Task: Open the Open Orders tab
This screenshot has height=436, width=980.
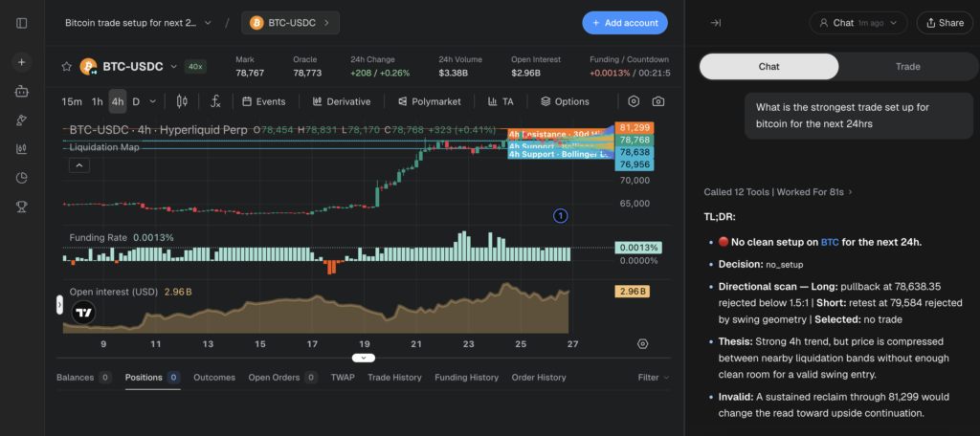Action: point(283,378)
